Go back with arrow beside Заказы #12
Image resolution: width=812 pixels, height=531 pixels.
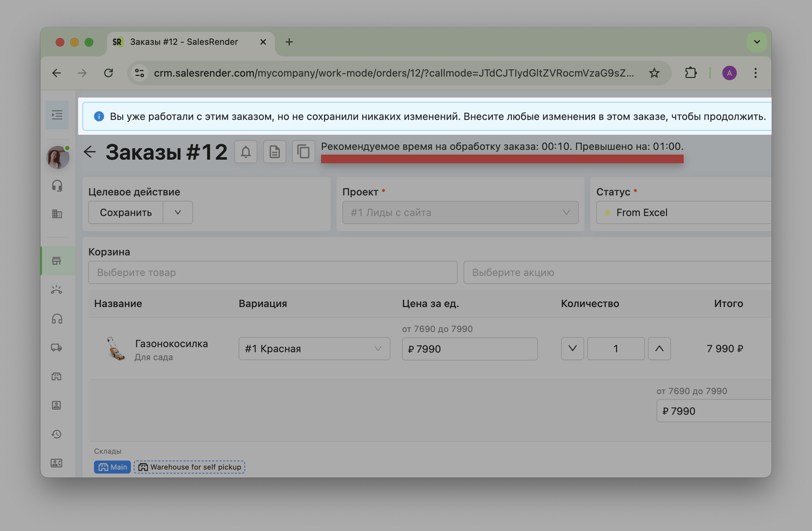pyautogui.click(x=90, y=152)
